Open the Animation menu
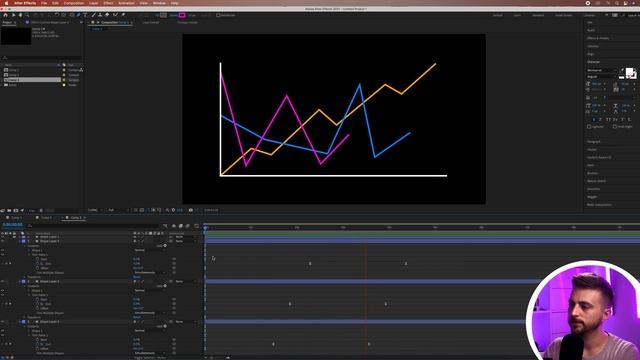Image resolution: width=640 pixels, height=360 pixels. point(126,3)
